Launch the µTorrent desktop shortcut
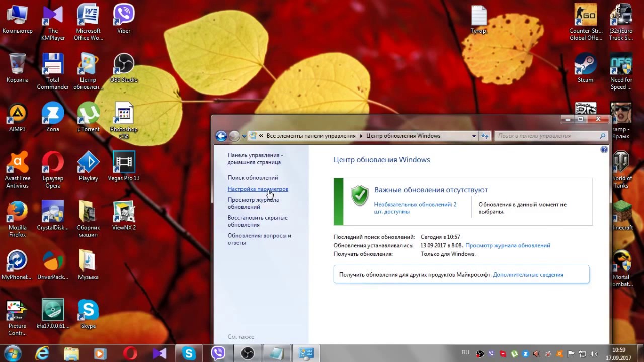This screenshot has height=362, width=644. click(x=88, y=117)
